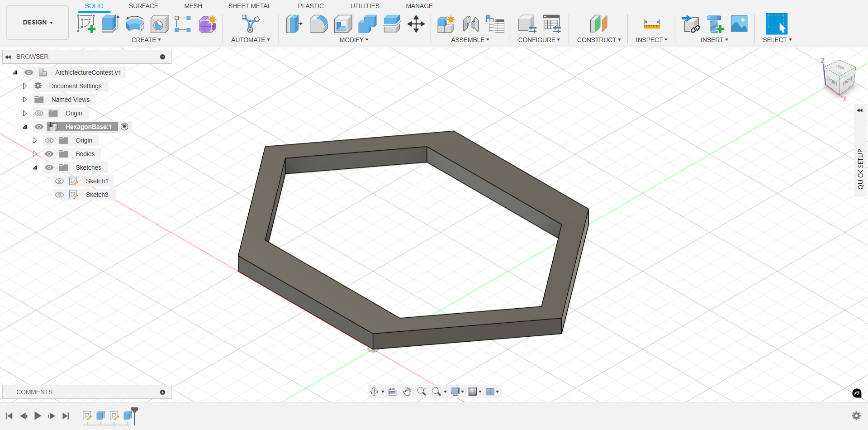Screen dimensions: 868x430
Task: Open timeline settings gear
Action: point(856,416)
